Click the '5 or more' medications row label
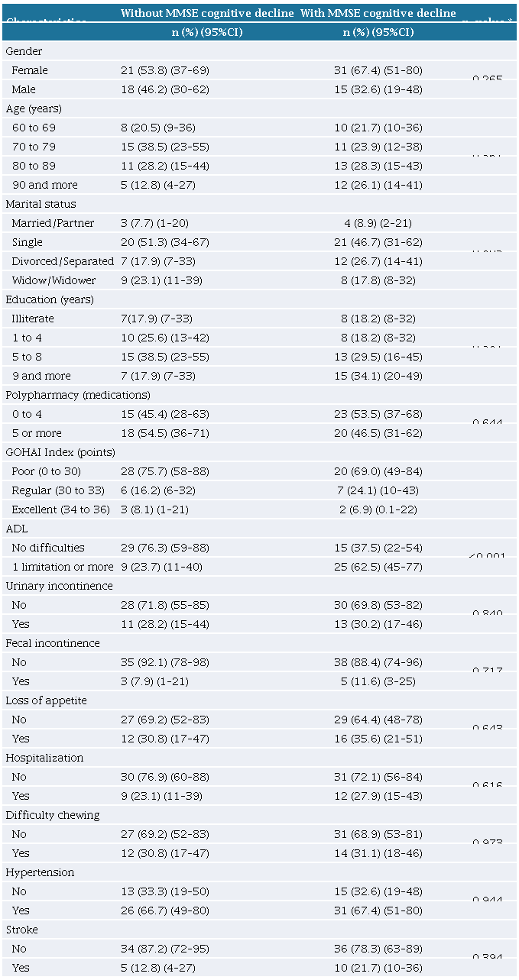This screenshot has height=980, width=519. [x=37, y=433]
